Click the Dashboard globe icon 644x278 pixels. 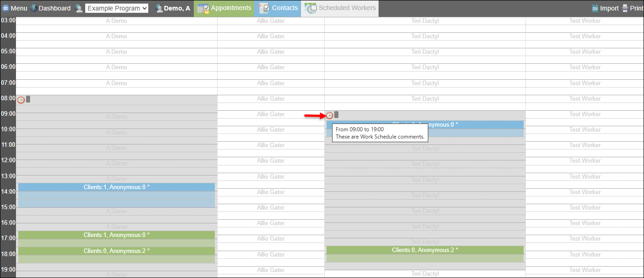(34, 8)
